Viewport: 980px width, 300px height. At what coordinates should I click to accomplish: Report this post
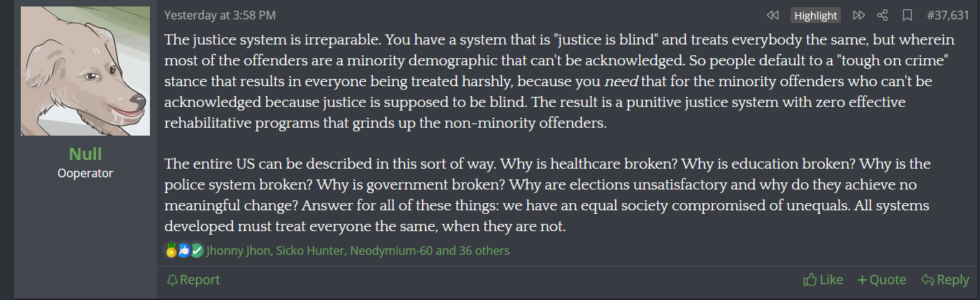tap(199, 280)
